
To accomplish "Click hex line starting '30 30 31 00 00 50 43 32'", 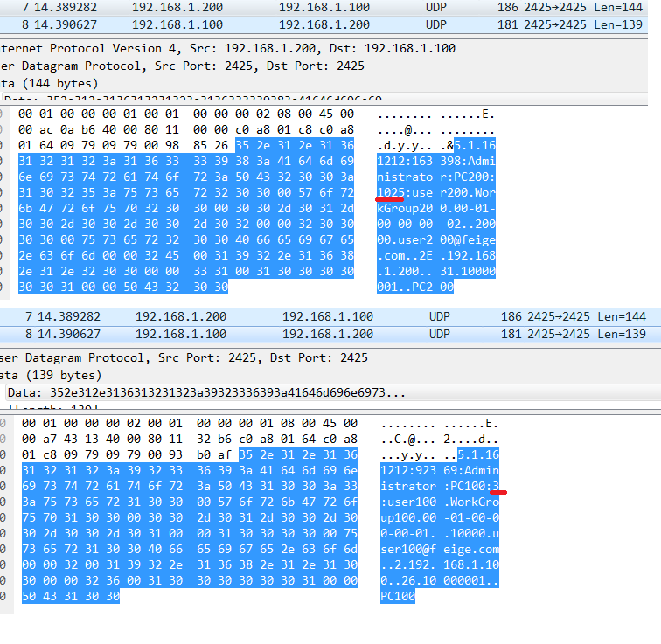I will pos(123,287).
